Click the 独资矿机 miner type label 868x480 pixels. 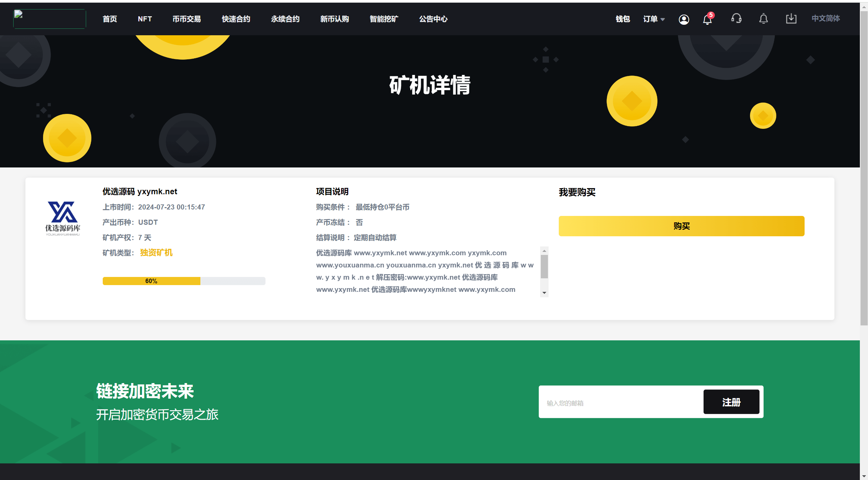[x=156, y=253]
